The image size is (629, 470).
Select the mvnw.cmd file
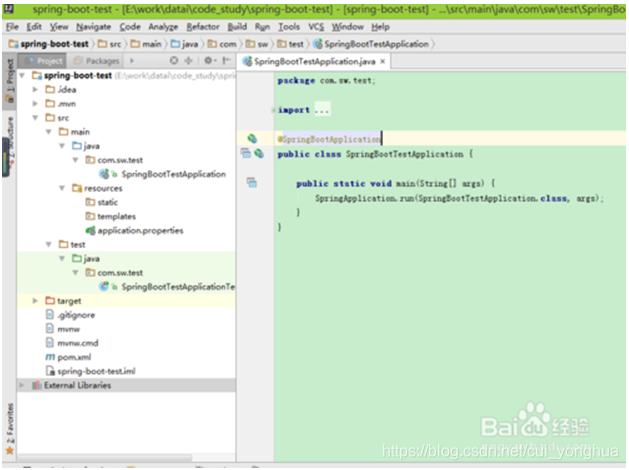[x=72, y=343]
